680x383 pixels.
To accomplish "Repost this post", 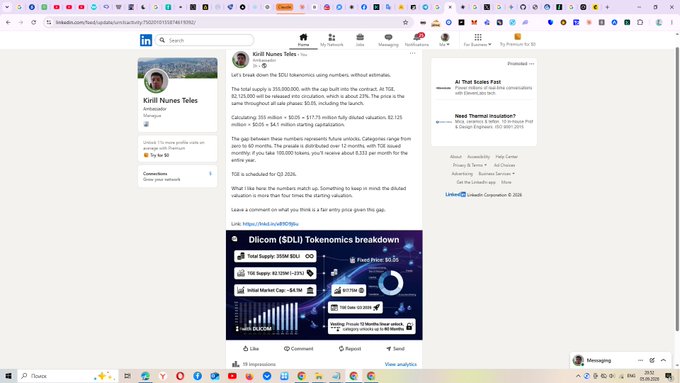I will [350, 348].
